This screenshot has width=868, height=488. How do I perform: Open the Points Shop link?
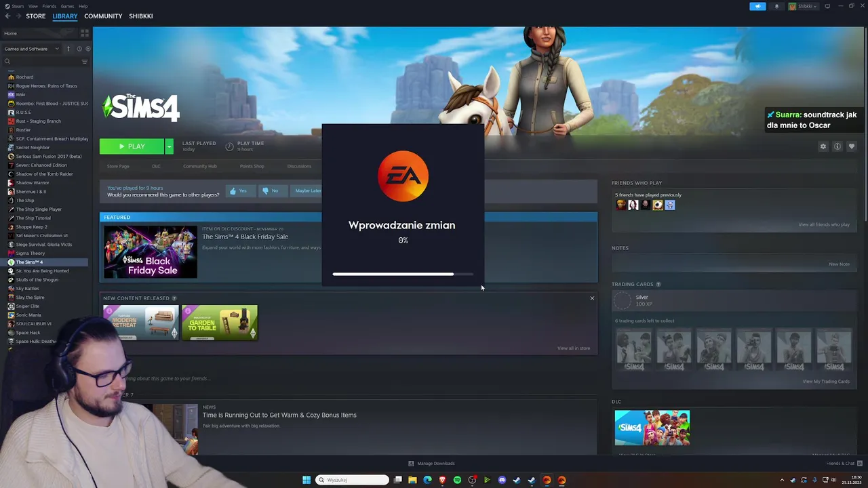tap(252, 166)
